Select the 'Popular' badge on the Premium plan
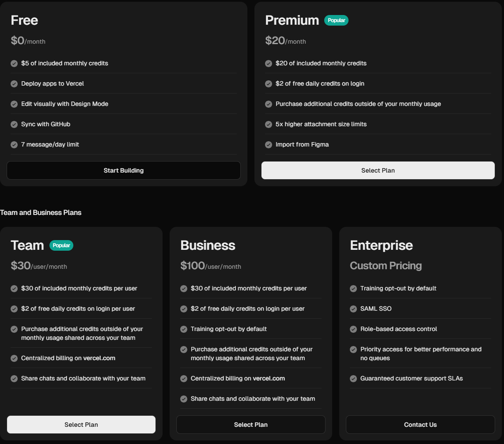 point(336,20)
